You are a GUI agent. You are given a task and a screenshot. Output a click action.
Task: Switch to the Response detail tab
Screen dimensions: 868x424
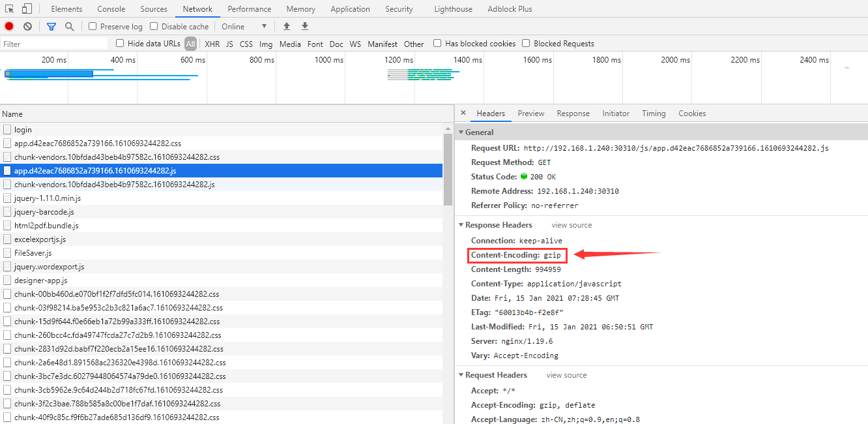pyautogui.click(x=573, y=114)
